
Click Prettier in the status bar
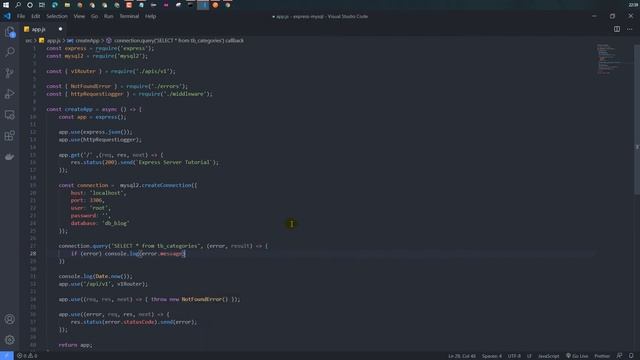pyautogui.click(x=602, y=356)
